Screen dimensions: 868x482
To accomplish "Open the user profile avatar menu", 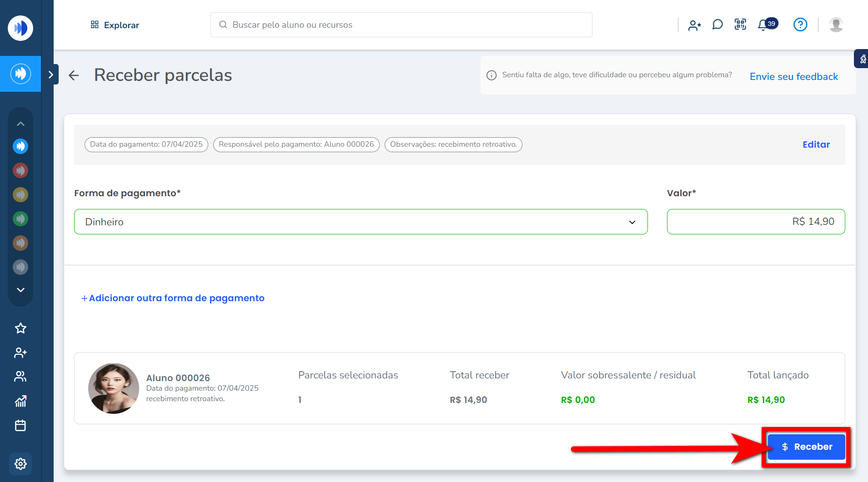I will [x=836, y=25].
